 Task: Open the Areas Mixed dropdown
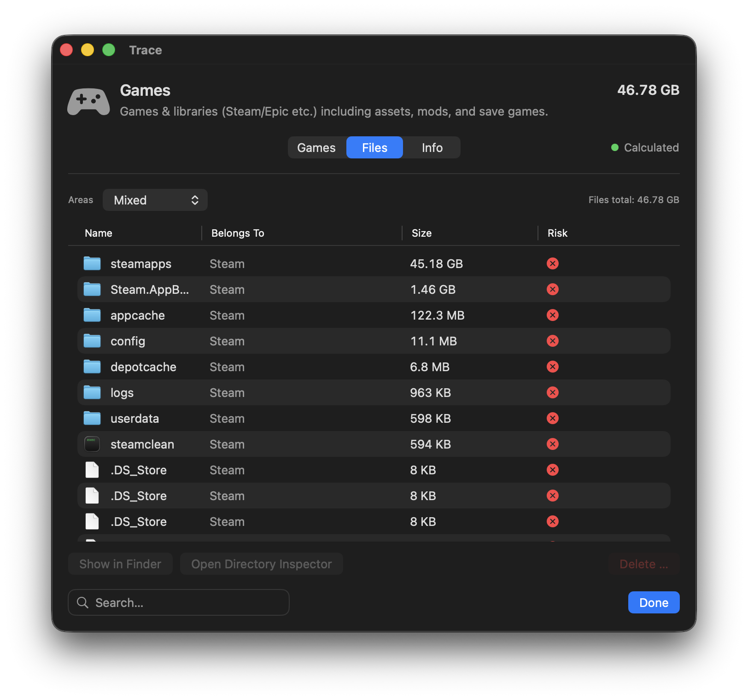[155, 200]
